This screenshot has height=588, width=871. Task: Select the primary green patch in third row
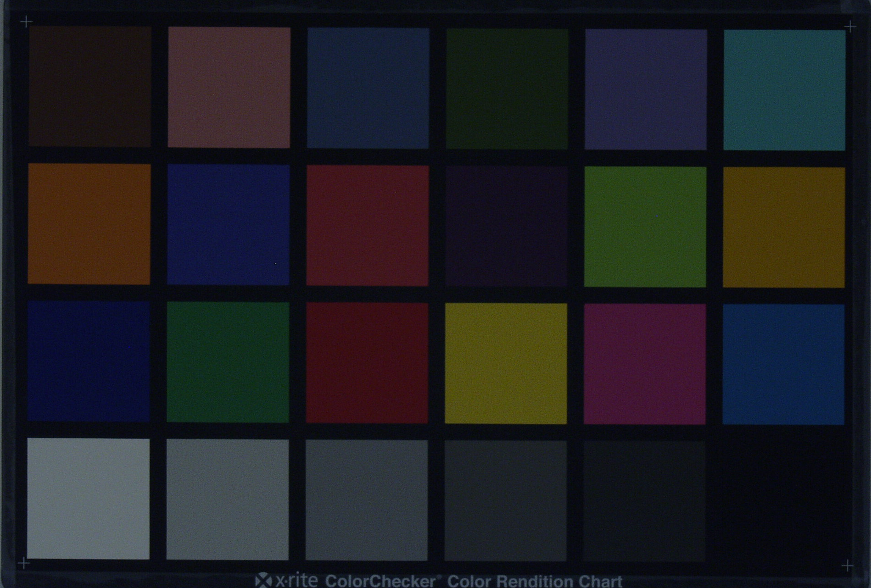[228, 362]
